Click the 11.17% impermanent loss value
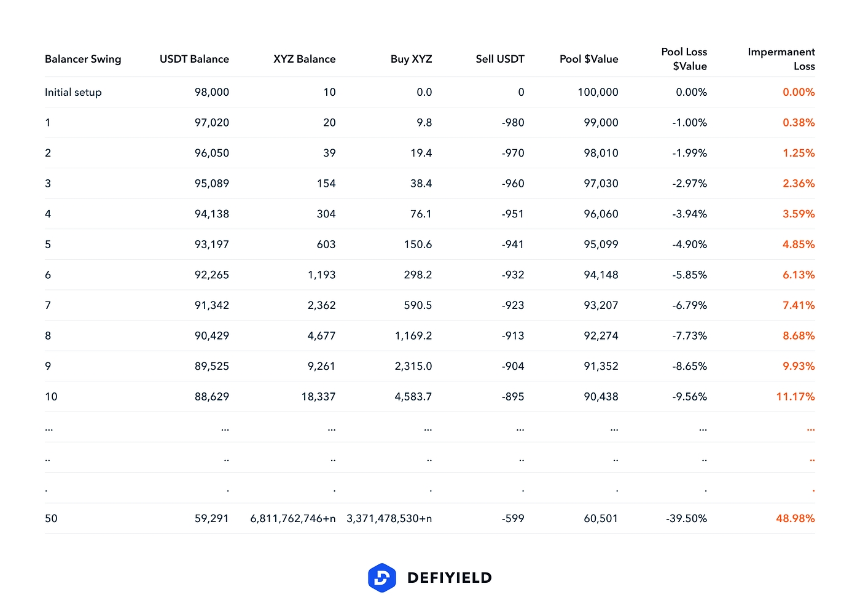This screenshot has width=860, height=616. [x=795, y=397]
